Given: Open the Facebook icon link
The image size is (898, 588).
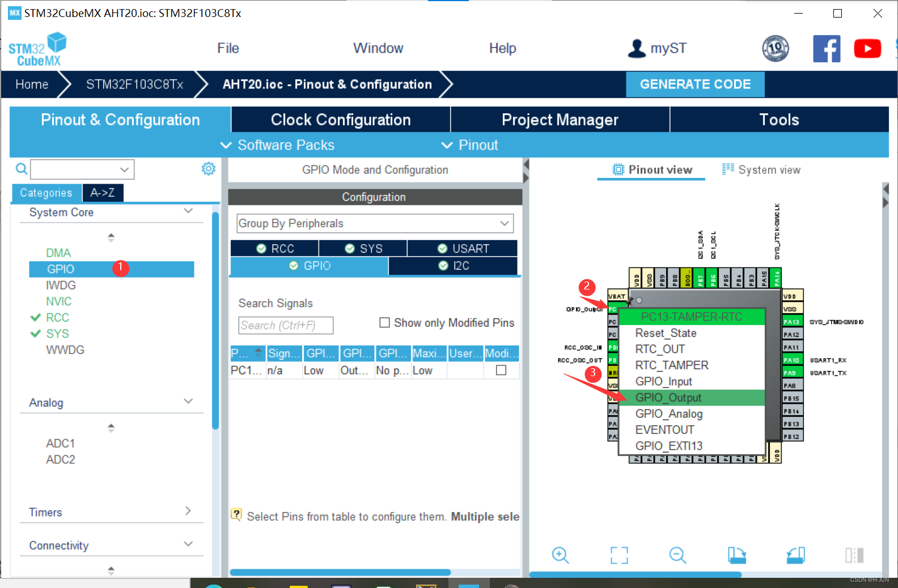Looking at the screenshot, I should [x=827, y=49].
